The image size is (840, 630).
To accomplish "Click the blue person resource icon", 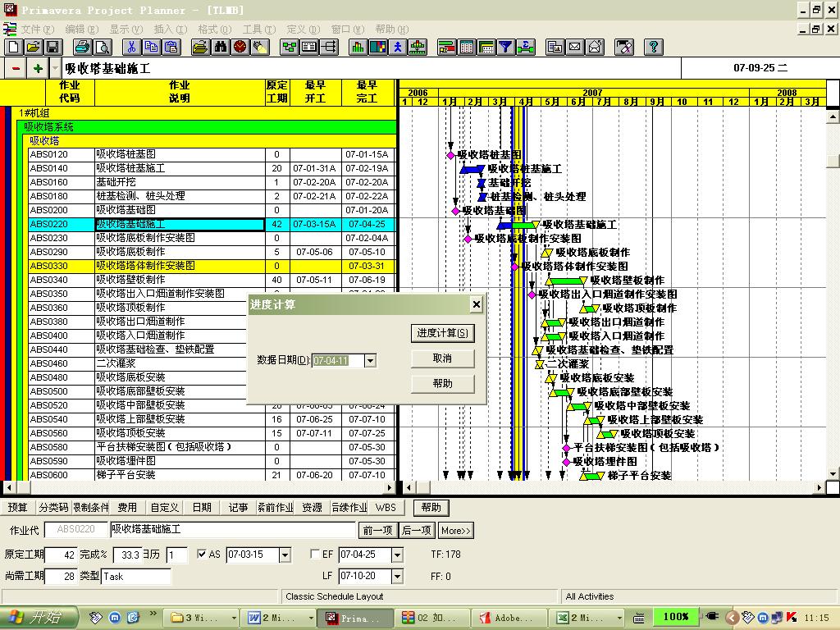I will (398, 47).
